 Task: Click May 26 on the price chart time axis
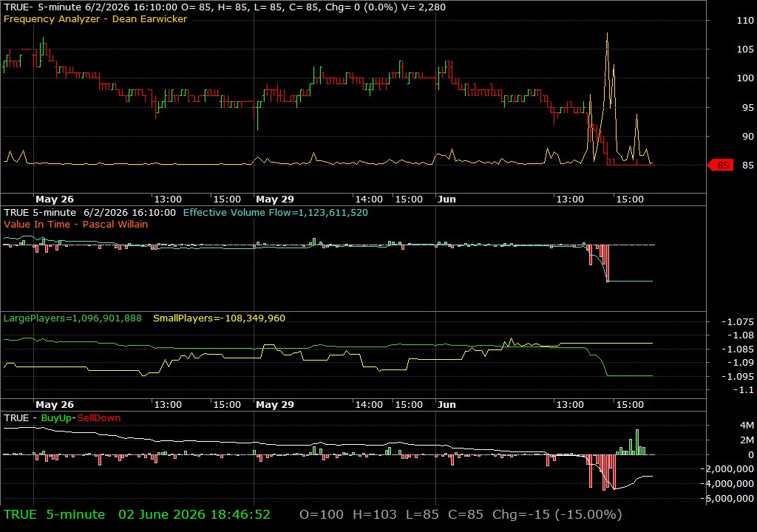coord(55,199)
